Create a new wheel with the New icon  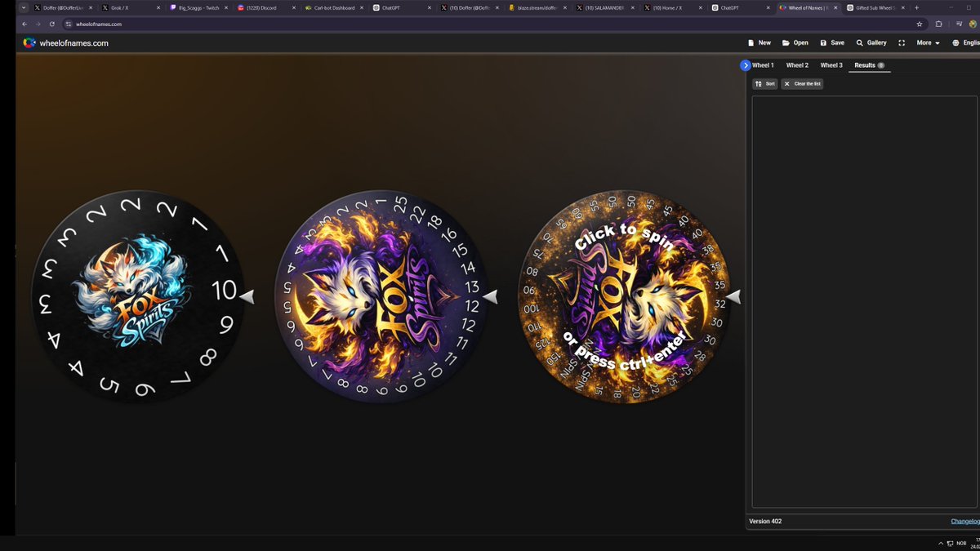pyautogui.click(x=759, y=42)
